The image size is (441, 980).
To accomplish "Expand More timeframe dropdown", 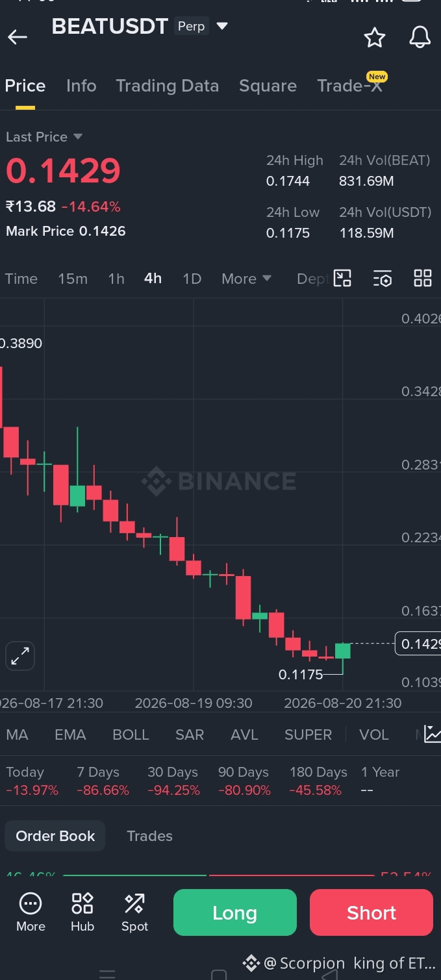I will tap(246, 279).
